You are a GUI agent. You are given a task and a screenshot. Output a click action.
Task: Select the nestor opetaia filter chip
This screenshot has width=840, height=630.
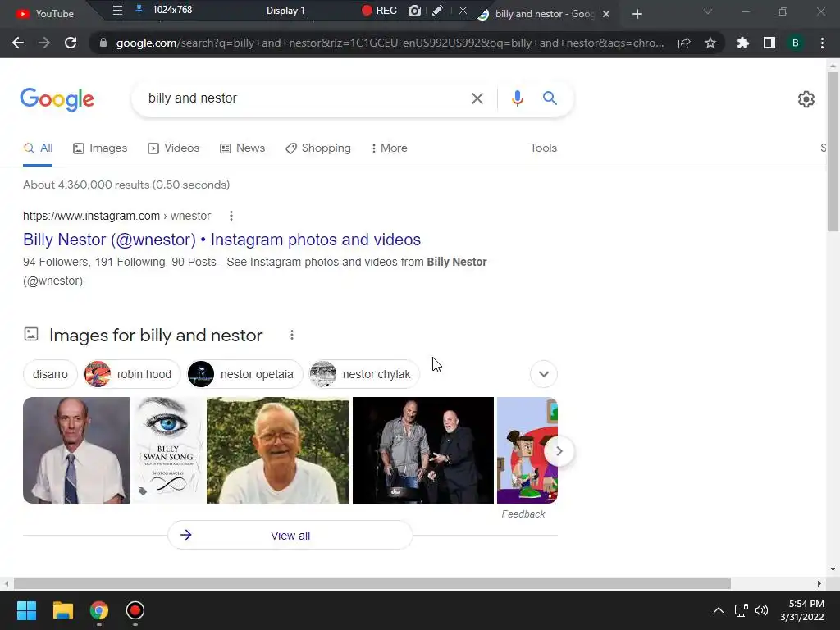click(x=244, y=374)
